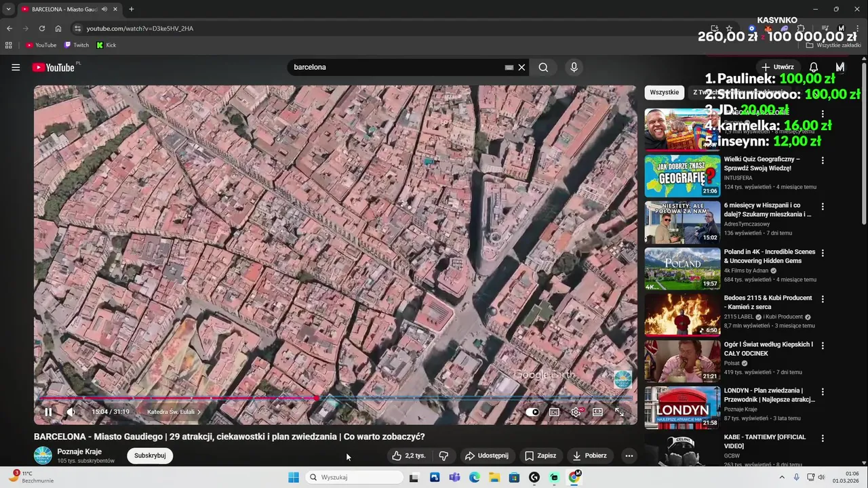This screenshot has height=488, width=868.
Task: Open options menu for 'Bedoes 2115 & Kubi Producent'
Action: point(823,299)
